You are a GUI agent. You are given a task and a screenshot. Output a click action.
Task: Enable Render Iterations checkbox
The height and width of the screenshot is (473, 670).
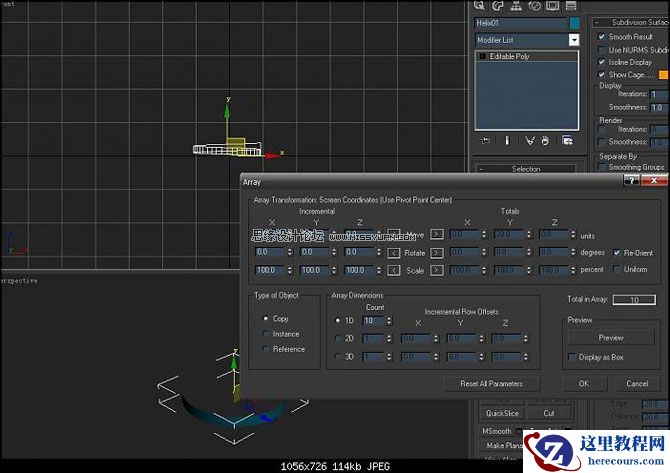pyautogui.click(x=602, y=129)
